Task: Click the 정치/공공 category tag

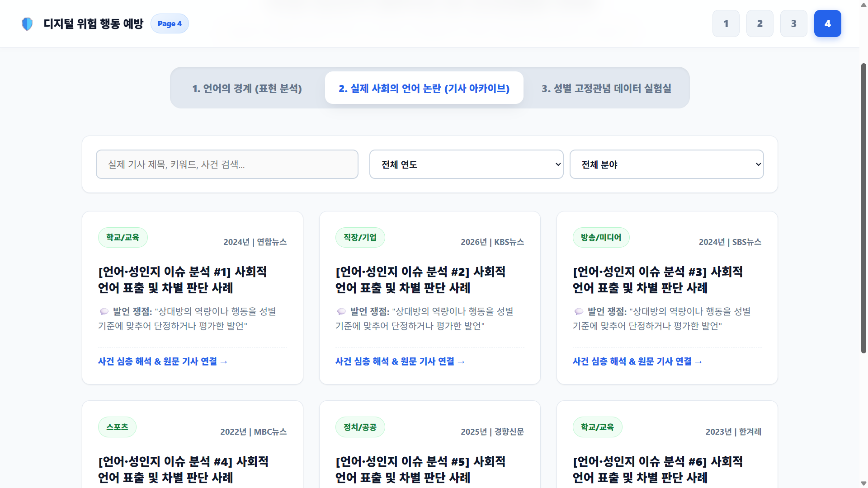Action: pyautogui.click(x=360, y=427)
